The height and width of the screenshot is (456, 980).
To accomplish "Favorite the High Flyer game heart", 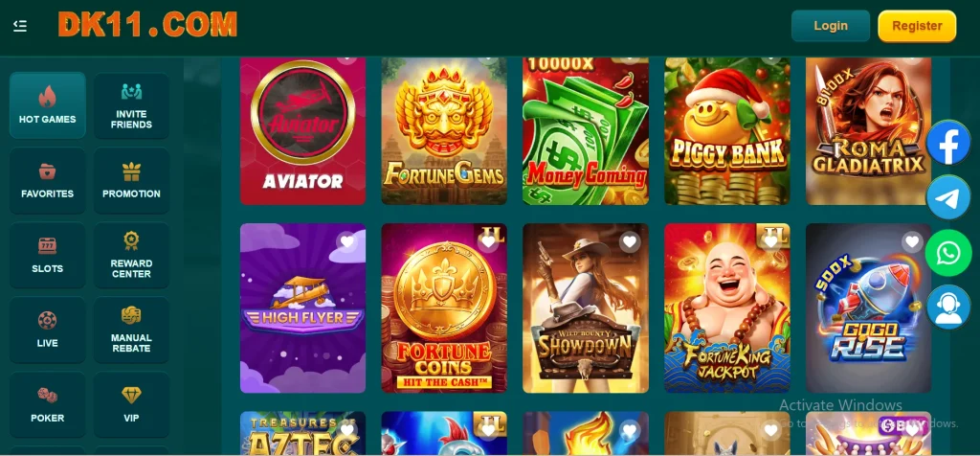I will 346,242.
